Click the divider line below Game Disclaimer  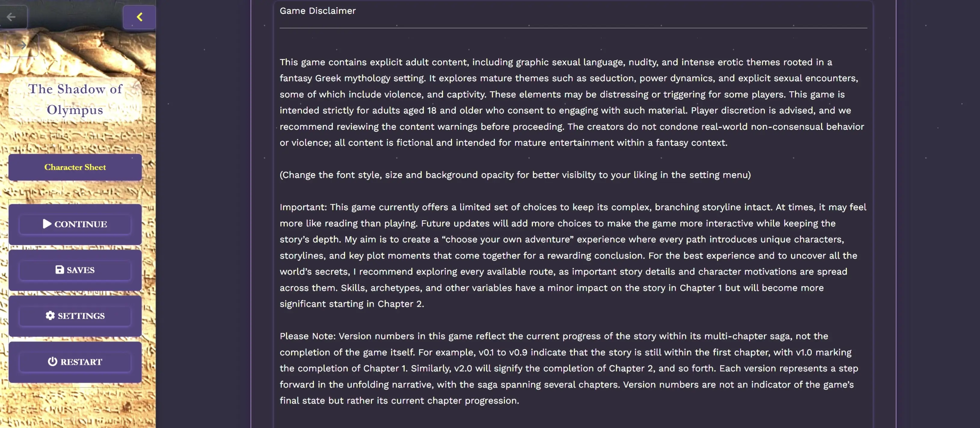[573, 28]
